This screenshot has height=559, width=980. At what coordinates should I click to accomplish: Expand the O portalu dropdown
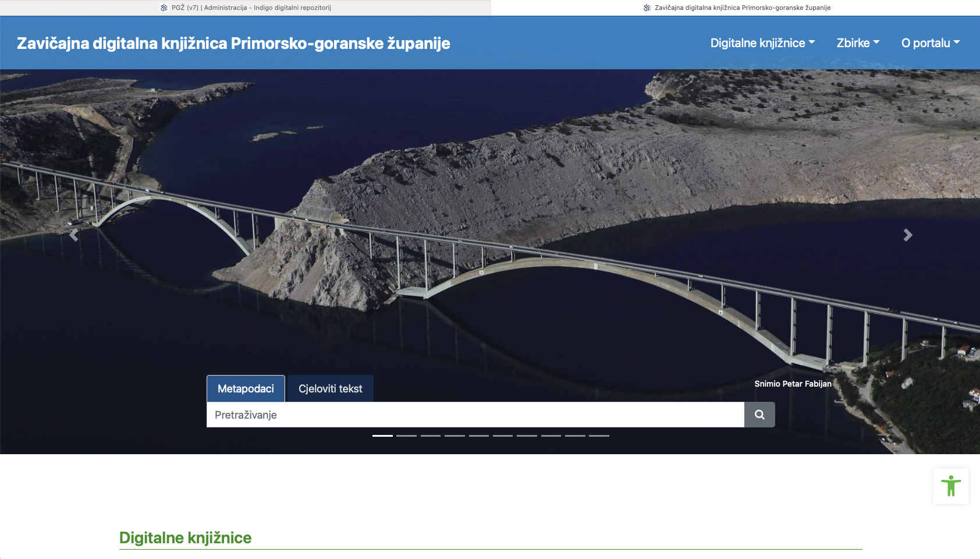[x=931, y=43]
